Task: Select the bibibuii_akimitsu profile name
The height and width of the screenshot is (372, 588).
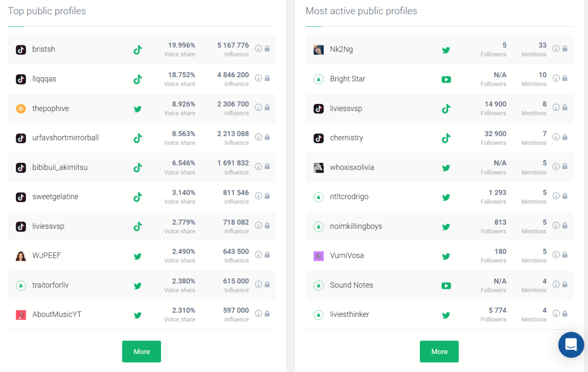Action: click(60, 167)
